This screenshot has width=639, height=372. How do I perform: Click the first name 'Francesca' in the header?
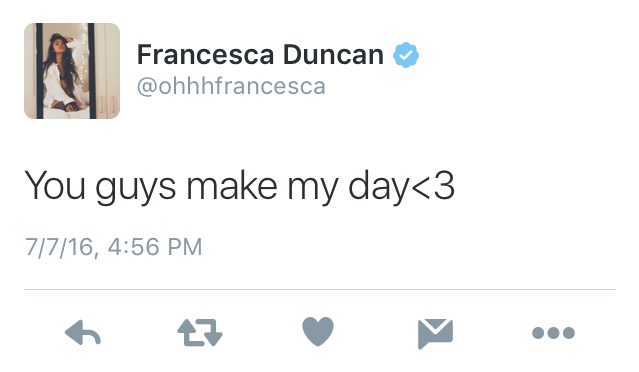(205, 55)
